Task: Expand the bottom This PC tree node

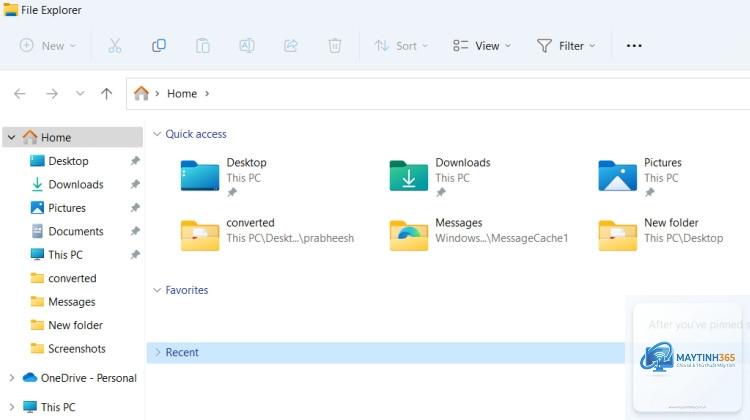Action: 11,408
